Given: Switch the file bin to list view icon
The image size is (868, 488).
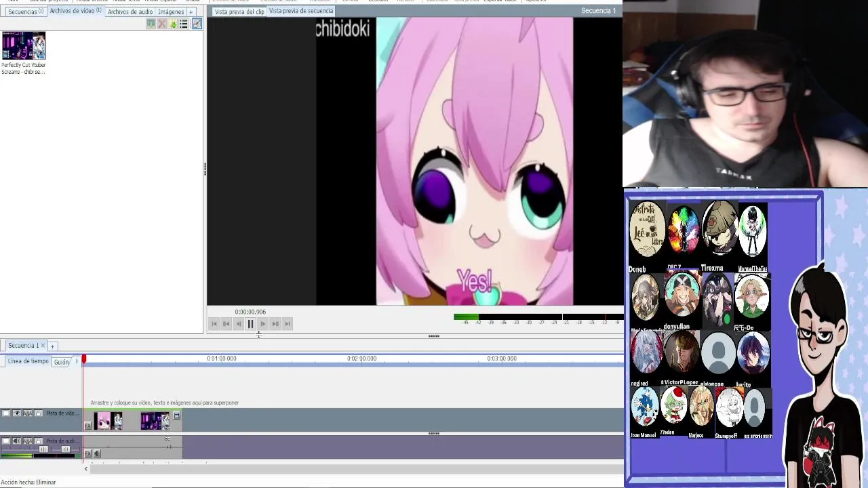Looking at the screenshot, I should 184,24.
